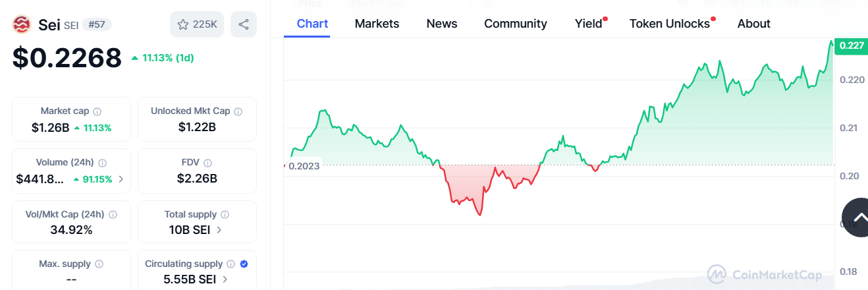Expand Volume (24h) details chevron
This screenshot has width=868, height=290.
point(121,179)
